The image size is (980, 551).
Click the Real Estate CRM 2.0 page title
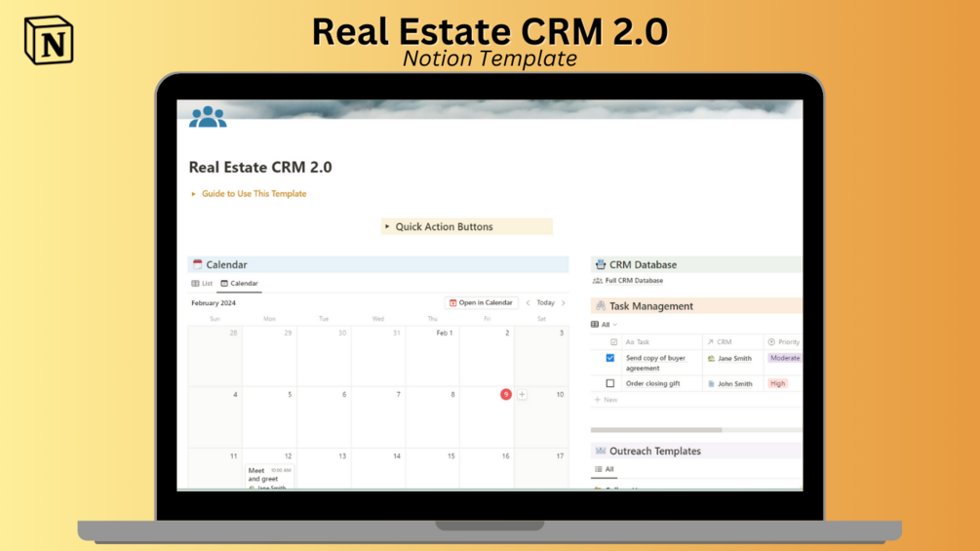(260, 167)
